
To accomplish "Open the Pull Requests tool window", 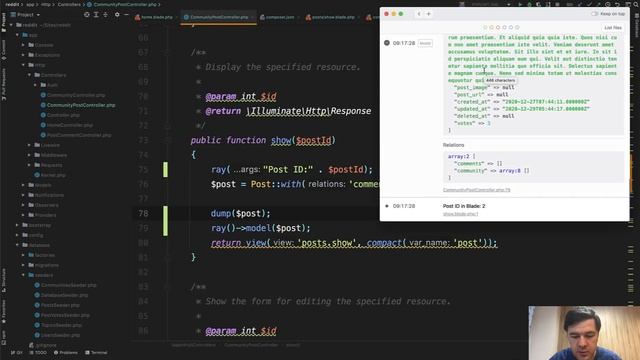I will click(x=4, y=84).
